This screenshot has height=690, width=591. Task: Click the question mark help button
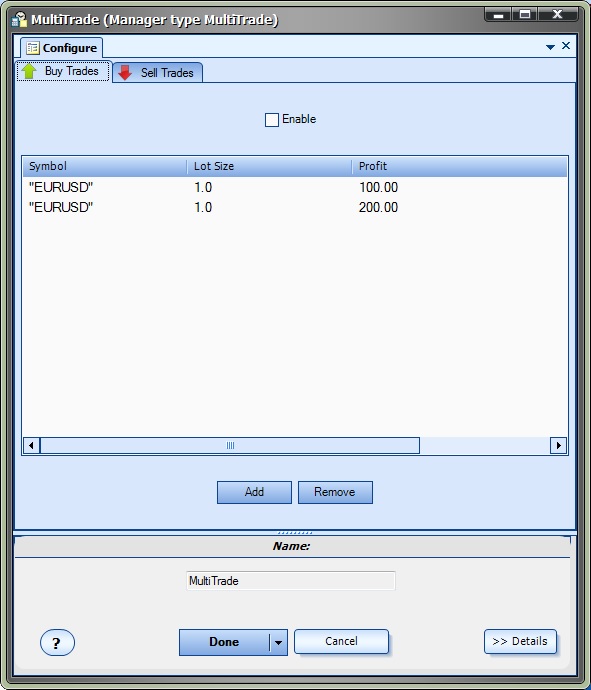(57, 643)
